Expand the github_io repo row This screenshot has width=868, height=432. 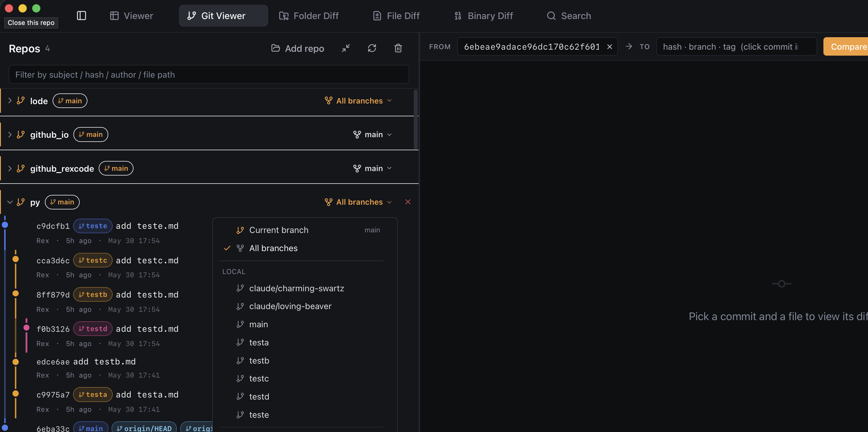[10, 134]
